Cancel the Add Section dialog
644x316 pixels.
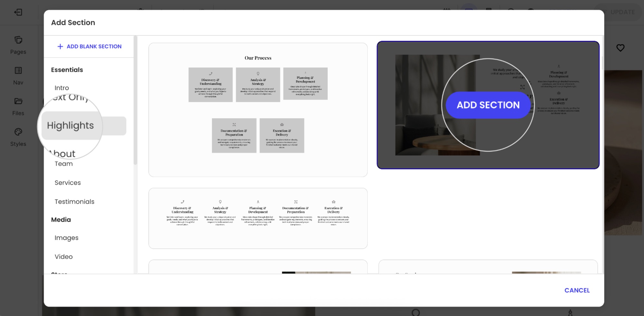pyautogui.click(x=577, y=290)
